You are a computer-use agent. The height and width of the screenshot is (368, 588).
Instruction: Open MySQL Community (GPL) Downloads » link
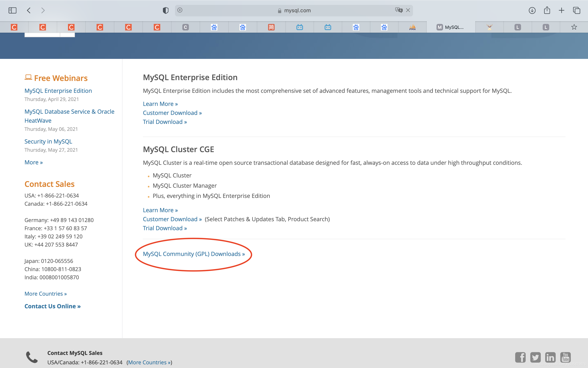point(194,254)
